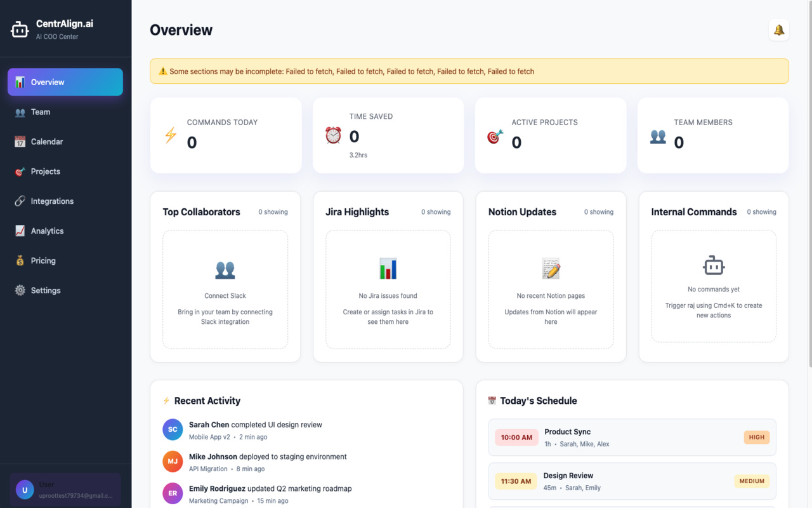This screenshot has width=812, height=508.
Task: Click the 11:30 AM time badge
Action: [x=516, y=481]
